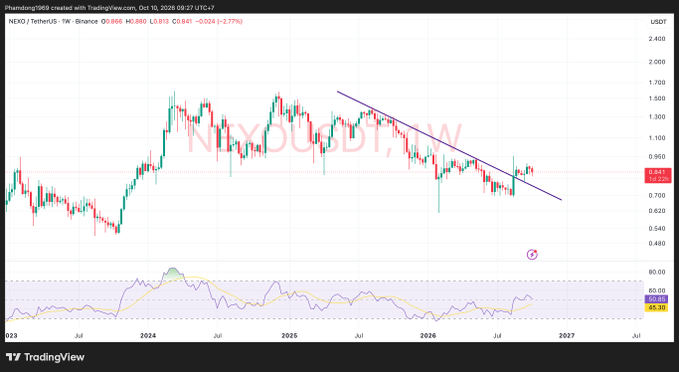679x372 pixels.
Task: Click the 0.620 price axis label
Action: point(657,211)
